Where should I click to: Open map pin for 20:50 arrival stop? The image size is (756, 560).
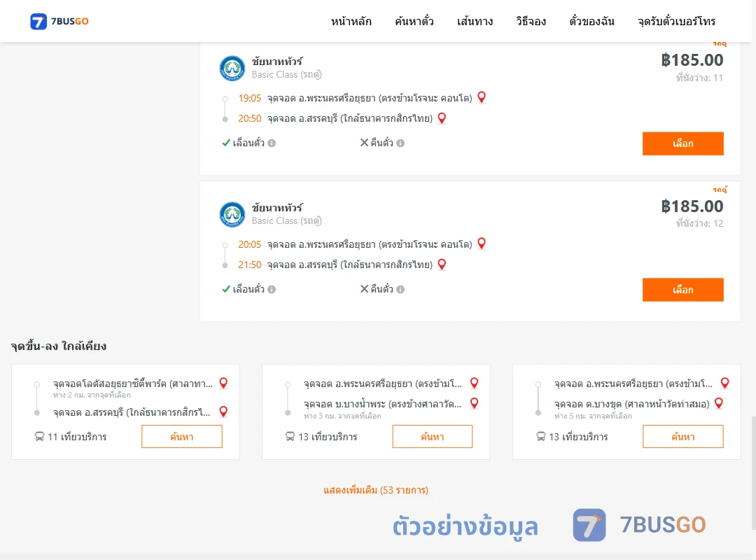pos(442,118)
